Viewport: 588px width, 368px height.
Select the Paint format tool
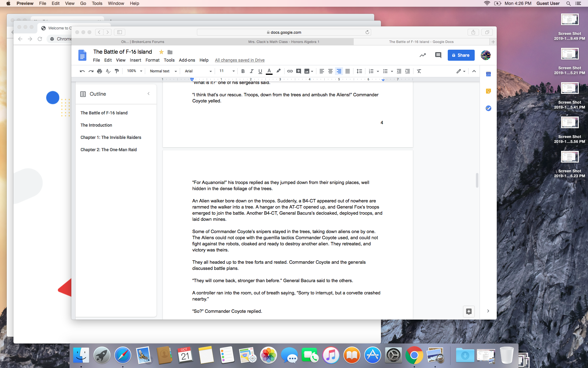pyautogui.click(x=117, y=71)
